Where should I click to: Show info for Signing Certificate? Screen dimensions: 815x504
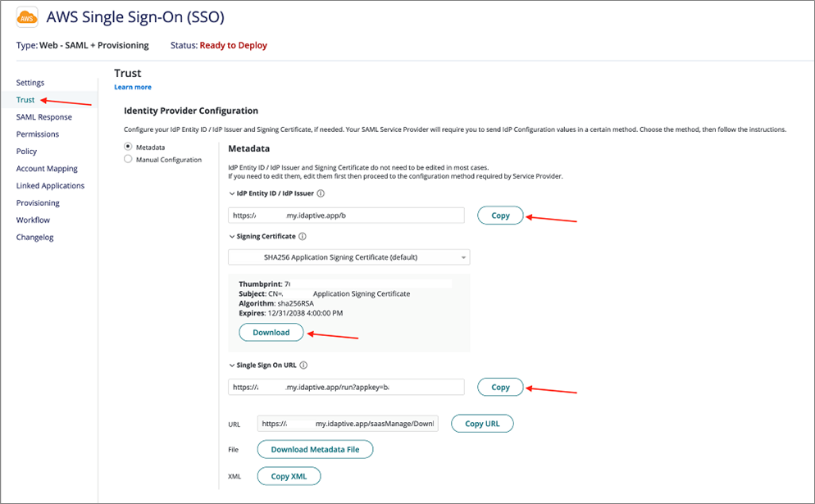point(303,236)
